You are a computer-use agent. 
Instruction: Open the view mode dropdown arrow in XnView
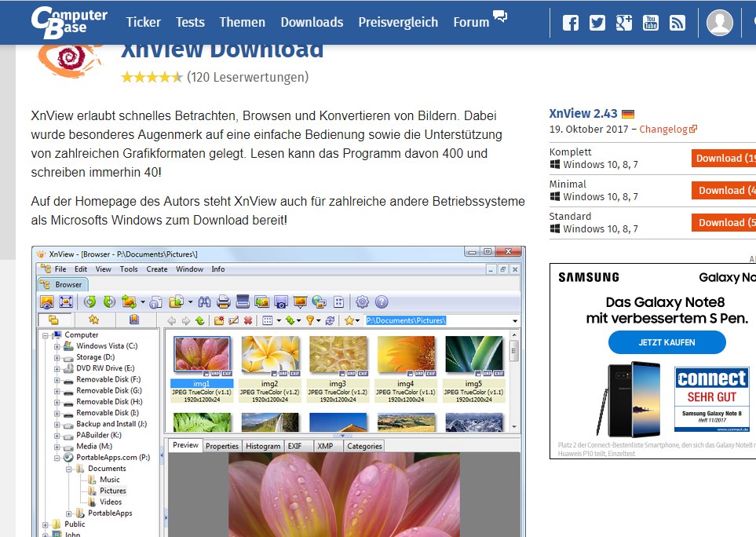click(x=278, y=321)
